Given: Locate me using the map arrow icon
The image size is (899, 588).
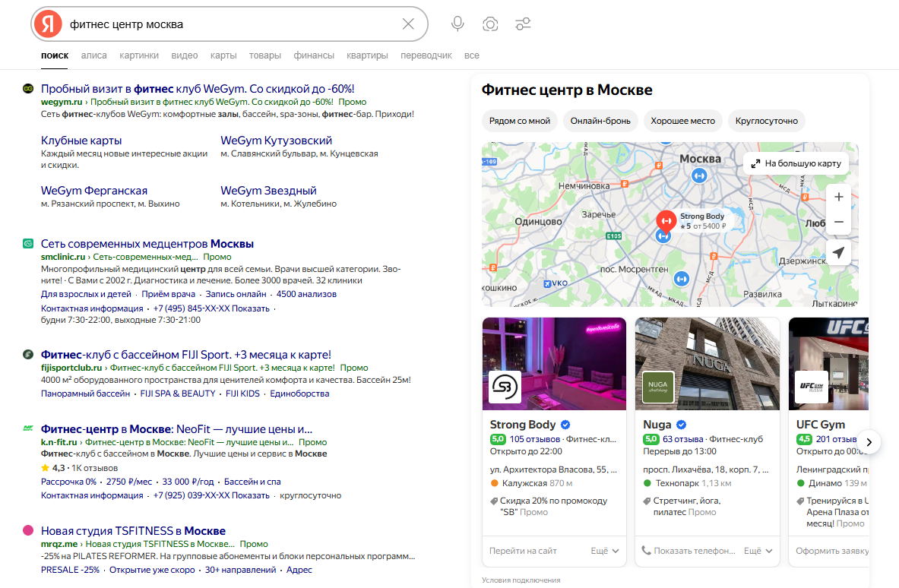Looking at the screenshot, I should click(838, 252).
